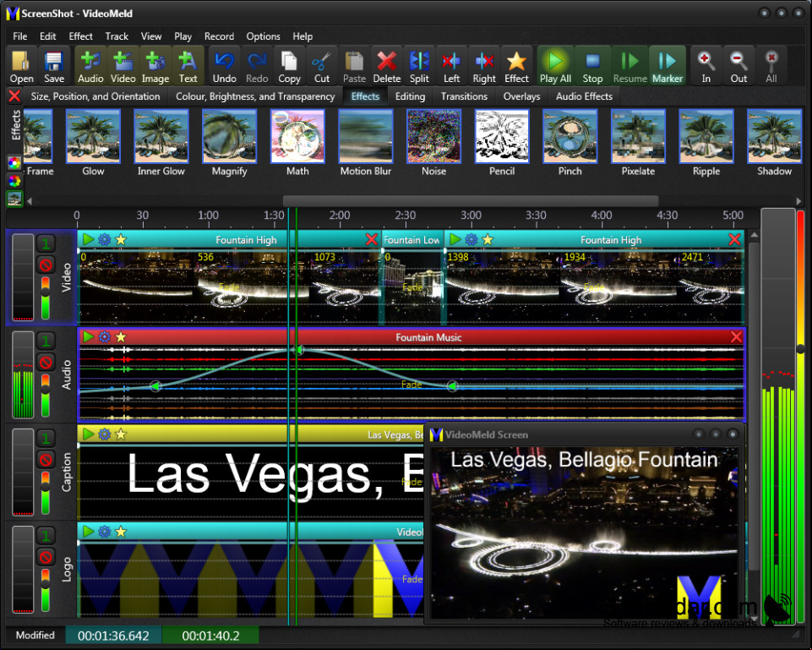Click the timeline ruler at 3:00

click(471, 216)
